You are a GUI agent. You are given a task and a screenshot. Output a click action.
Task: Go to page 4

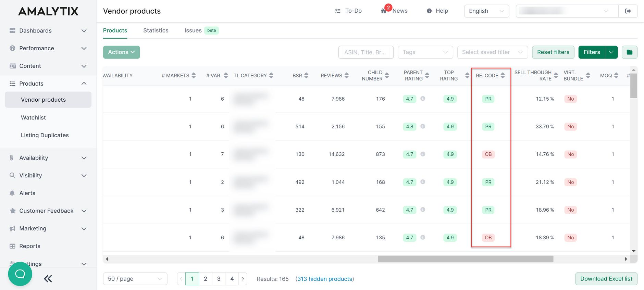click(x=232, y=279)
